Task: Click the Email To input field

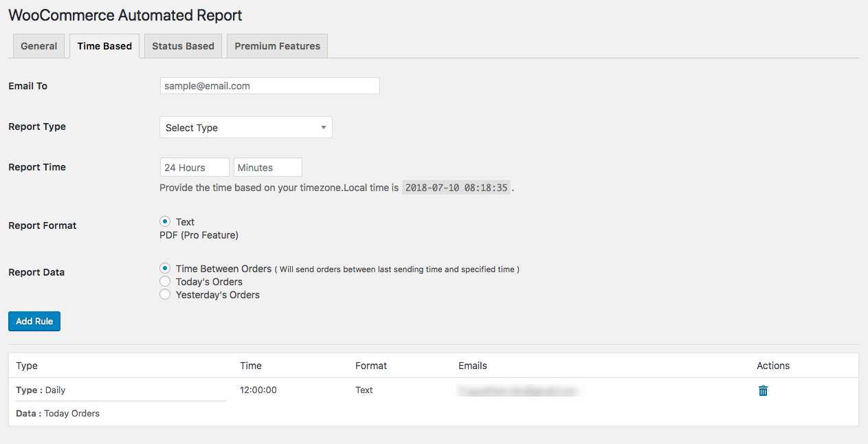Action: pos(269,86)
